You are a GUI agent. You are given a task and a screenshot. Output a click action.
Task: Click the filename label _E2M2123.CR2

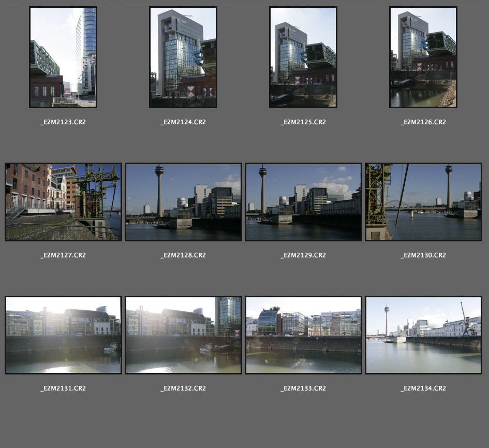click(63, 122)
